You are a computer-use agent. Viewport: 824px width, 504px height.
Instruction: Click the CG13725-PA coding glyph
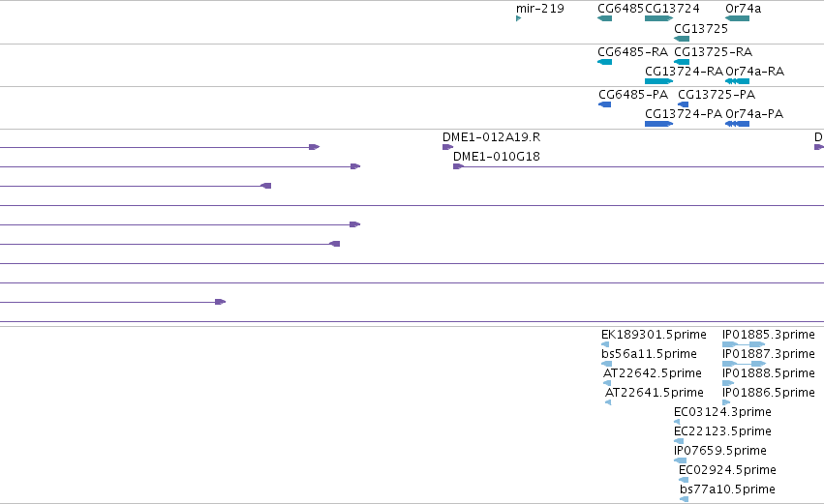tap(684, 104)
